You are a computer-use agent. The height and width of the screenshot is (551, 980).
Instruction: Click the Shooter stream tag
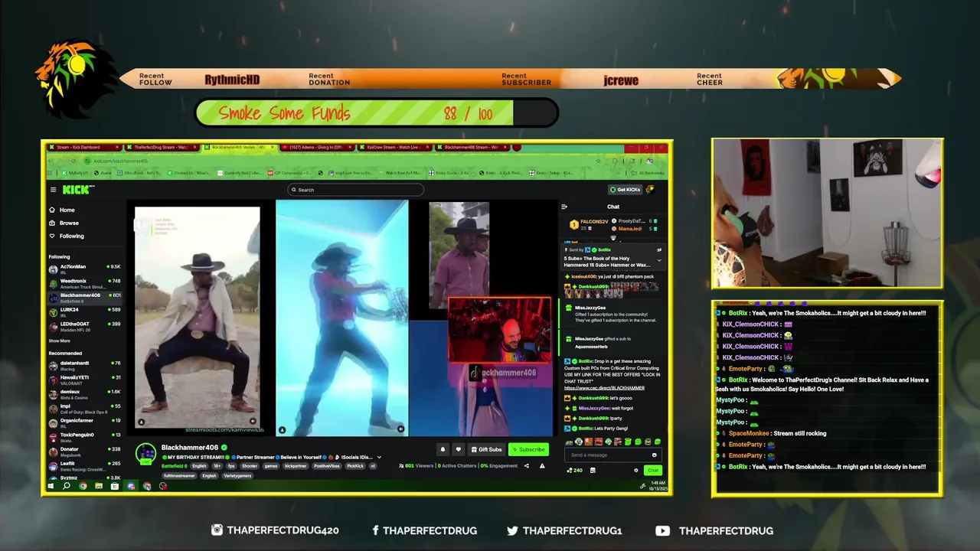pos(250,466)
